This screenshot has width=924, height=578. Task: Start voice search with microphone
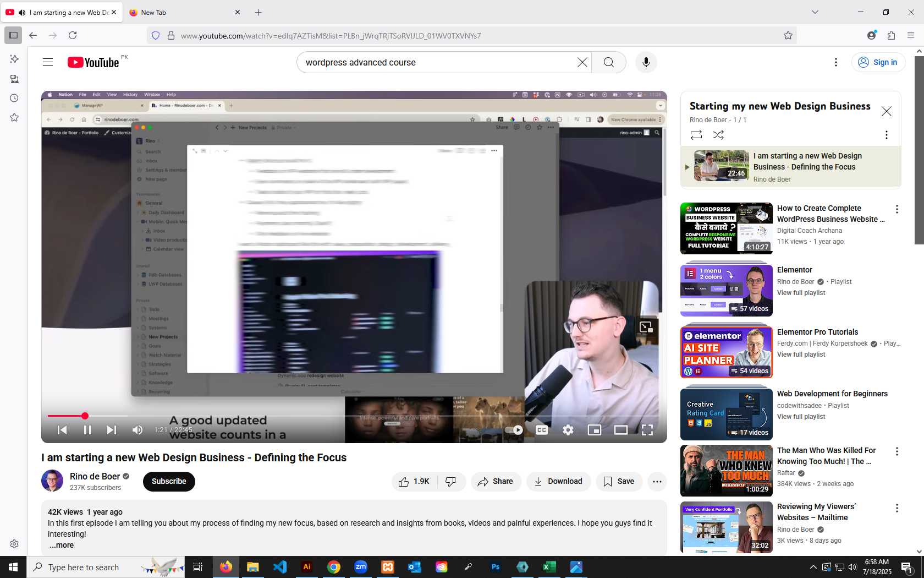click(646, 62)
